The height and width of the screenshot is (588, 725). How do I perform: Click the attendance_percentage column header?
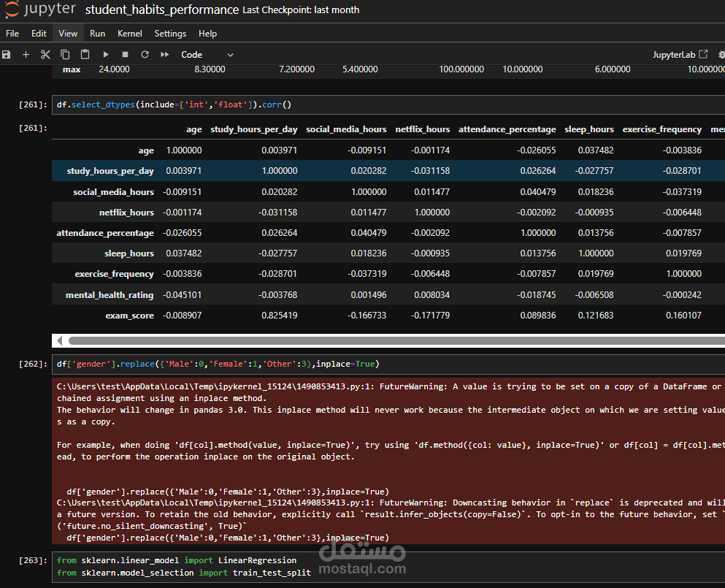pyautogui.click(x=507, y=129)
